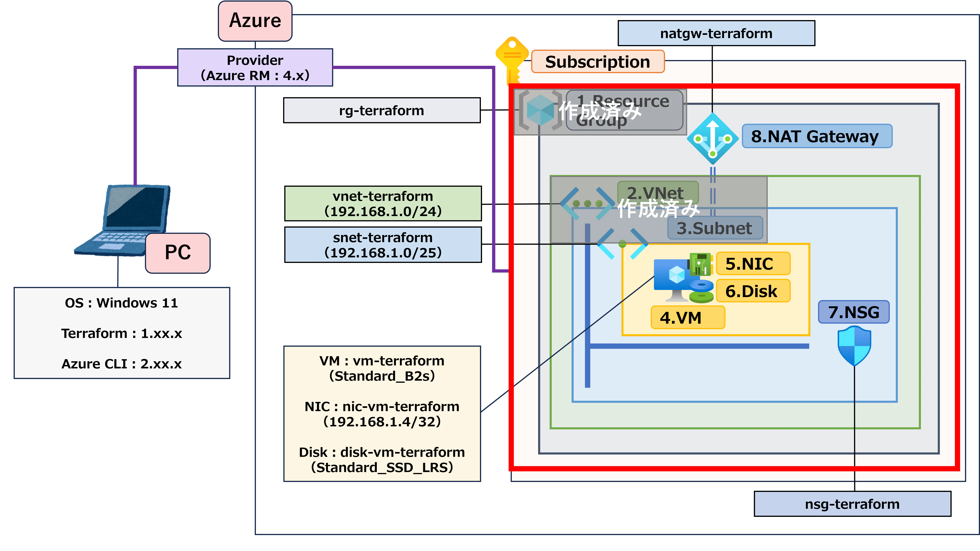Select the natgw-terraform label
This screenshot has width=980, height=551.
716,33
